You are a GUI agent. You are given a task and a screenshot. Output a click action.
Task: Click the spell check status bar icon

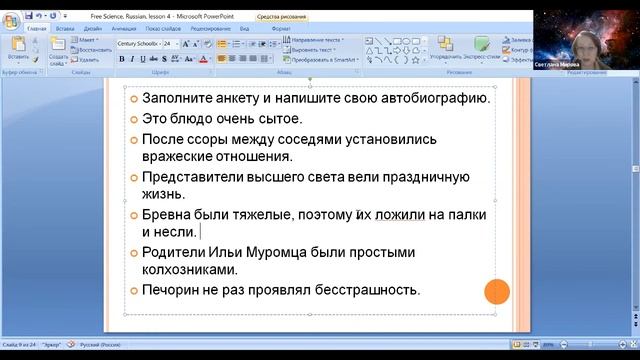(71, 344)
